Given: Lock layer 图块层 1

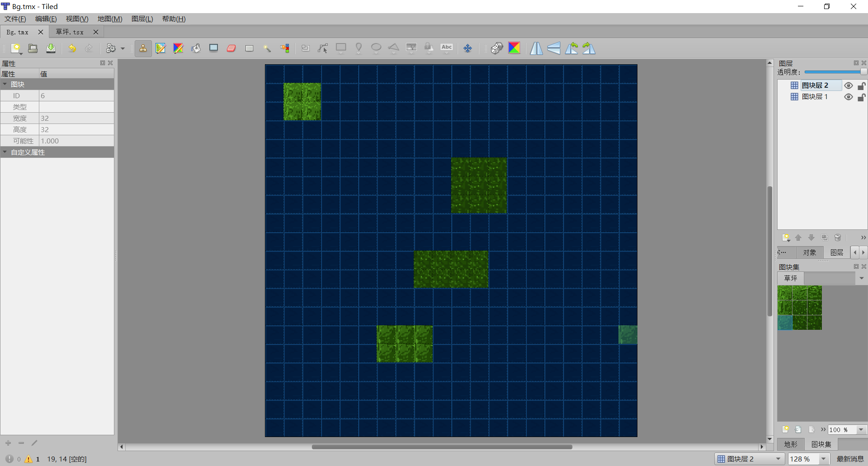Looking at the screenshot, I should point(862,97).
